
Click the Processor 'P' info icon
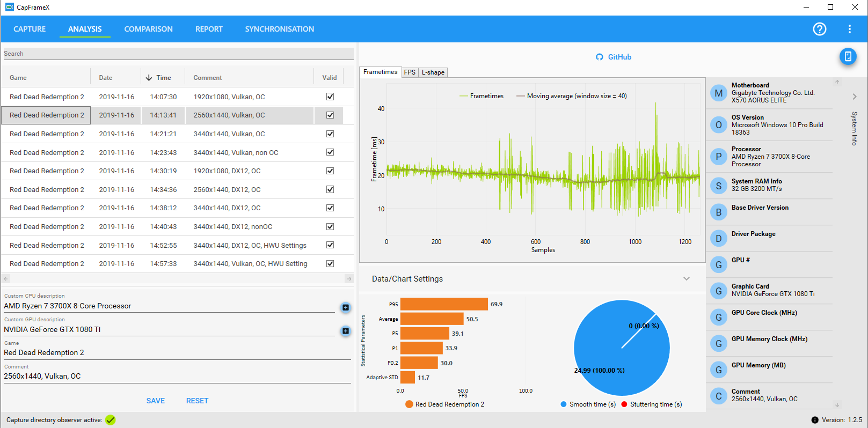(x=719, y=157)
